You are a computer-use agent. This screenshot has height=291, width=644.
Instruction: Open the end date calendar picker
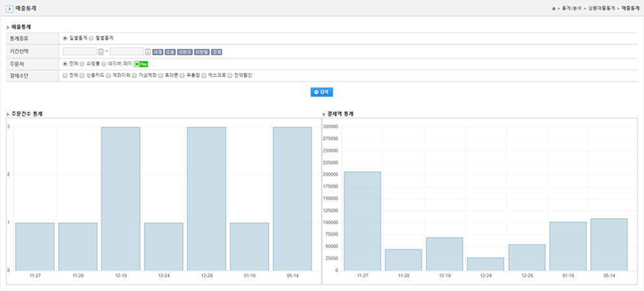click(148, 51)
